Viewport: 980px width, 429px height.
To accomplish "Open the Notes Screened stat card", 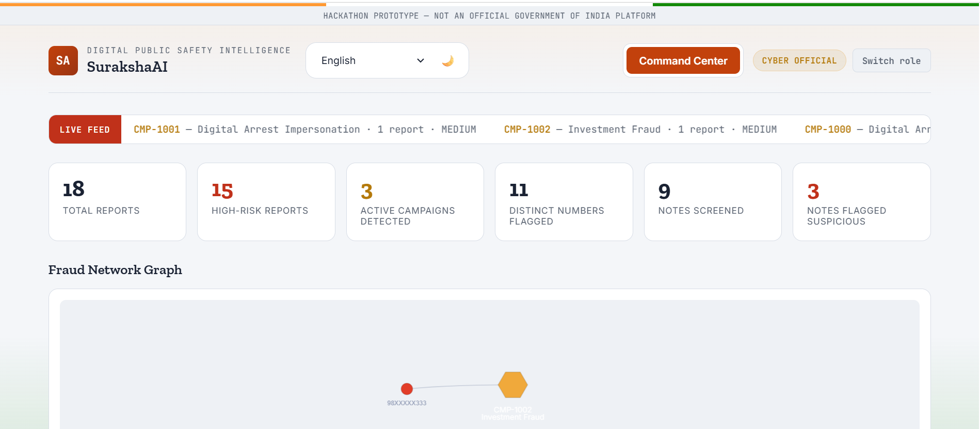I will coord(713,202).
